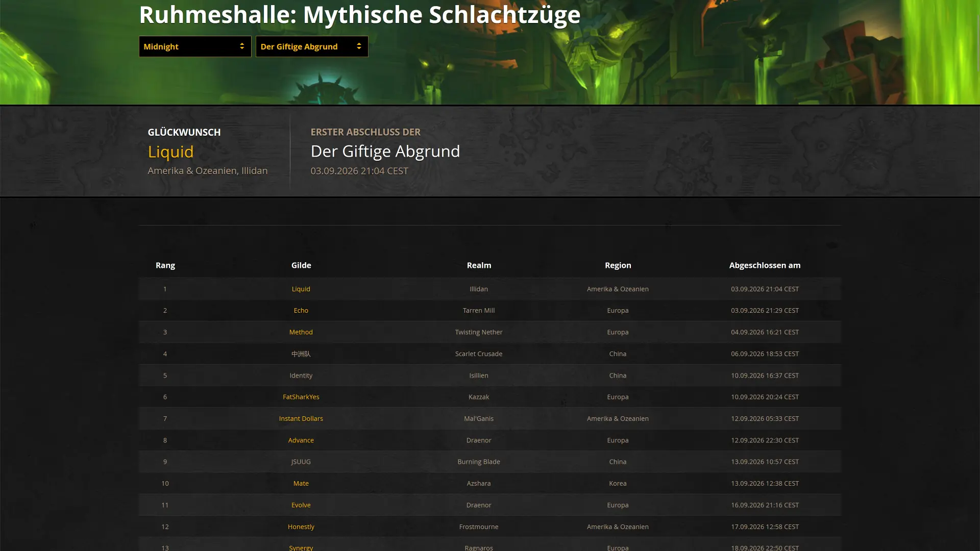The width and height of the screenshot is (980, 551).
Task: Click the Korea region cell
Action: click(x=618, y=483)
